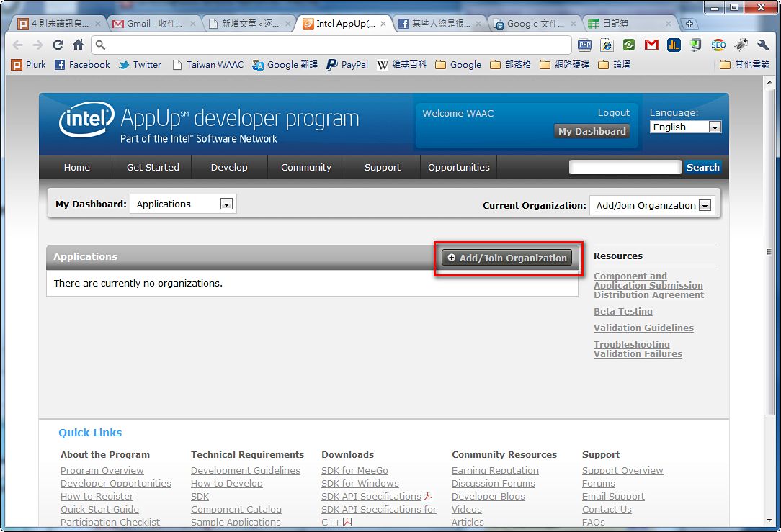The image size is (781, 532).
Task: Open the Develop menu item
Action: pos(229,167)
